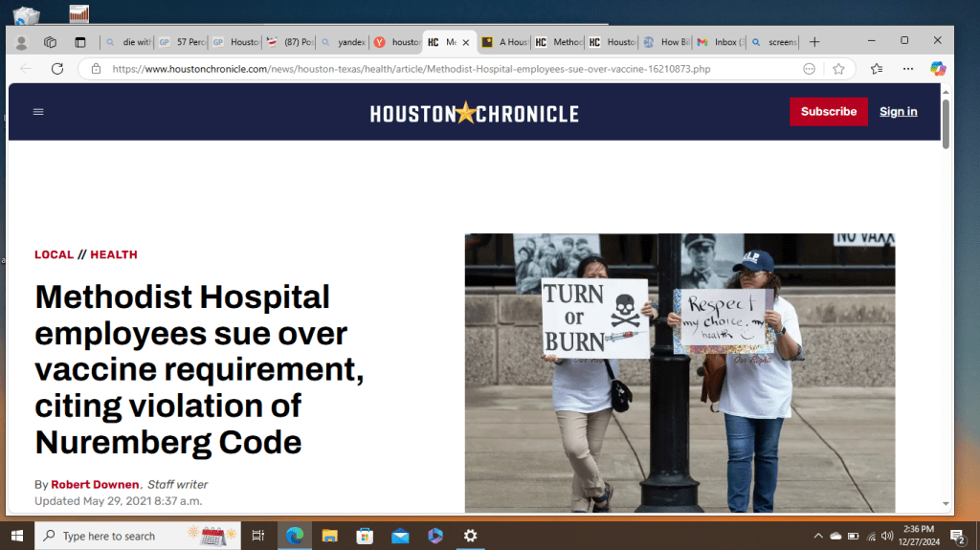Click the Subscribe button

pos(829,111)
